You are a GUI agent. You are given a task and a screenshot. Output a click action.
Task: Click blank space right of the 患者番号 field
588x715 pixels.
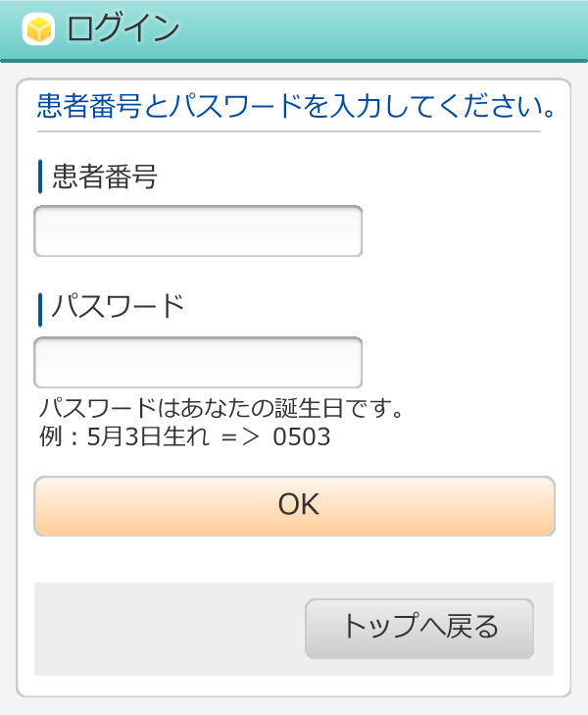click(x=461, y=231)
